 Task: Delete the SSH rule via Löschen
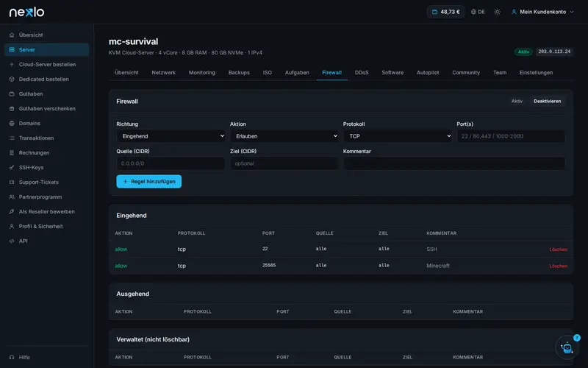click(558, 250)
